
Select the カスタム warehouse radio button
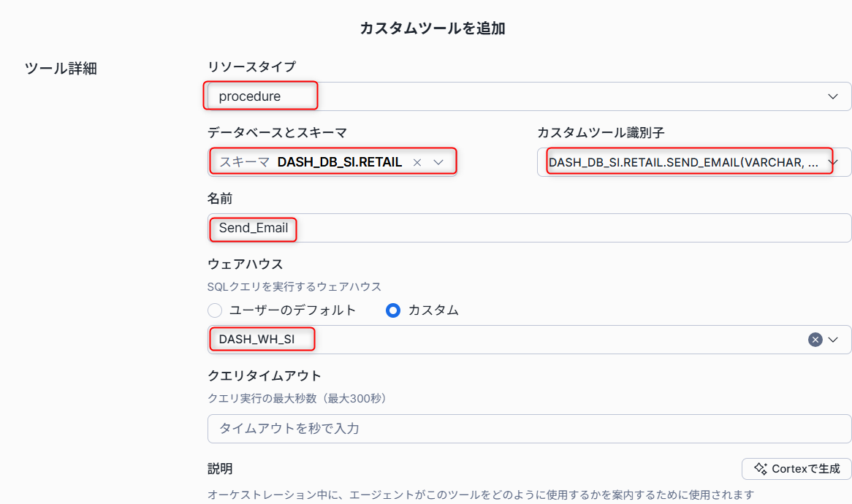pyautogui.click(x=393, y=310)
